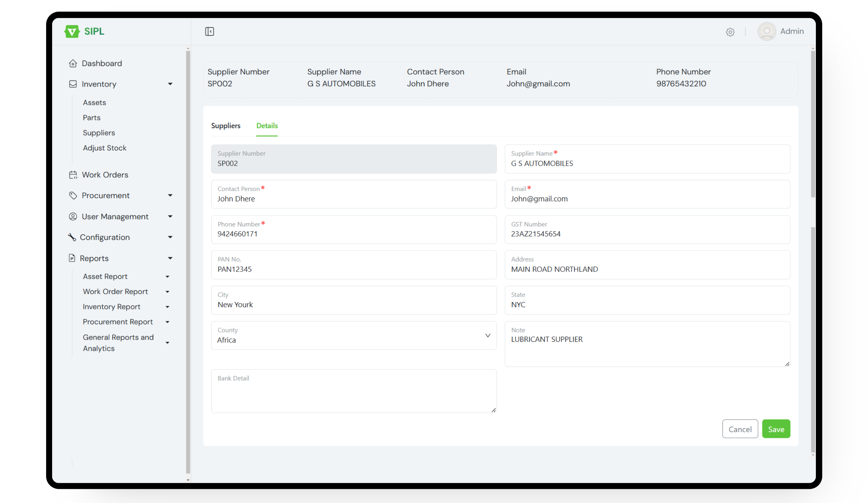Click the Reports document icon
868x503 pixels.
[72, 258]
